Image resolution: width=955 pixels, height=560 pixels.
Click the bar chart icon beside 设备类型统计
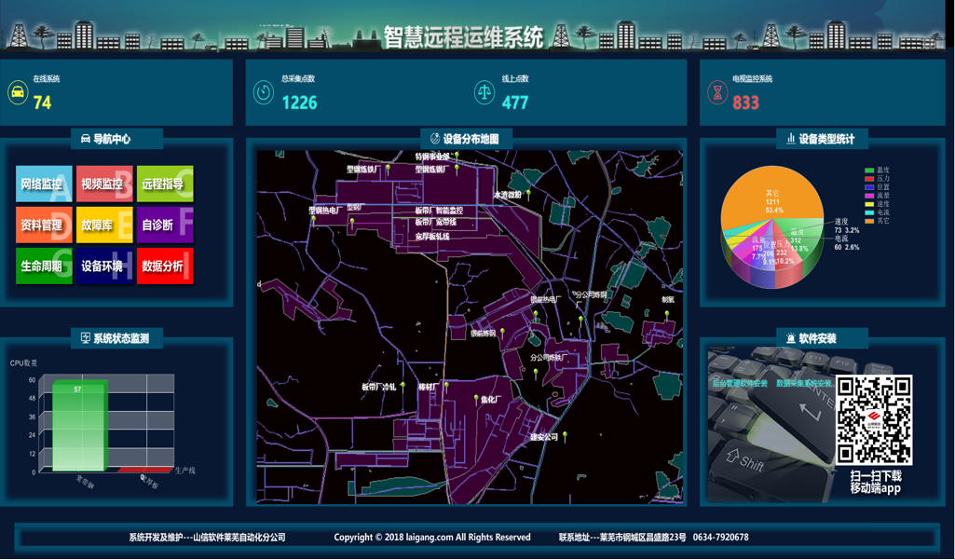(791, 139)
